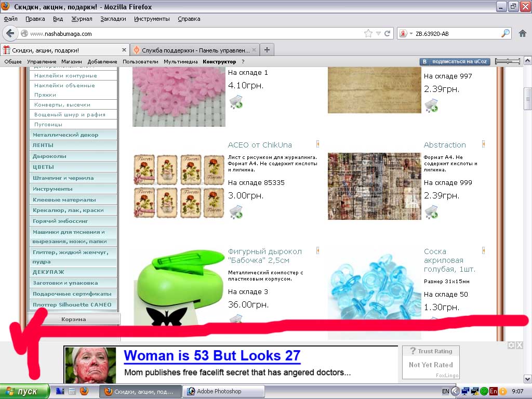The height and width of the screenshot is (399, 532).
Task: Open Woman is 53 But Looks 27 ad
Action: 212,355
